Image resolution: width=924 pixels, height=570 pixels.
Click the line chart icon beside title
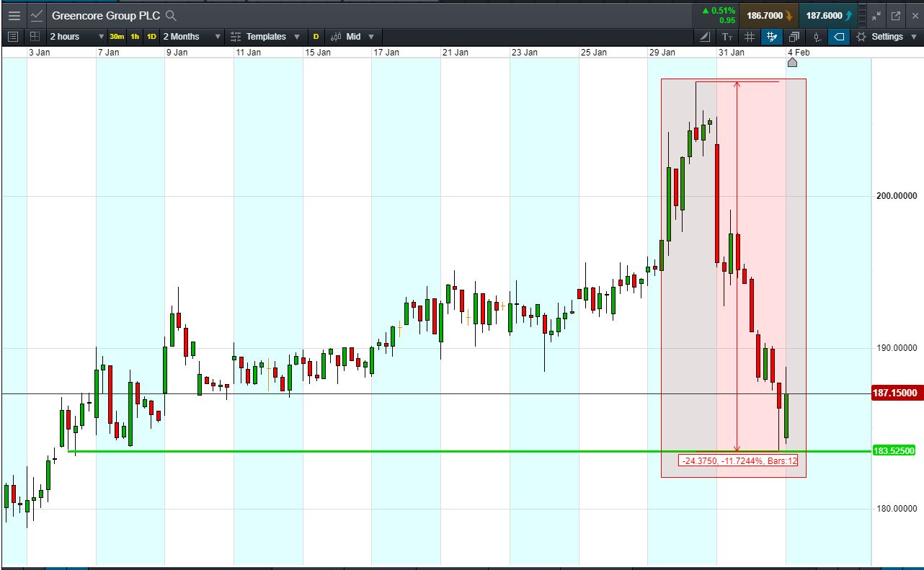36,15
